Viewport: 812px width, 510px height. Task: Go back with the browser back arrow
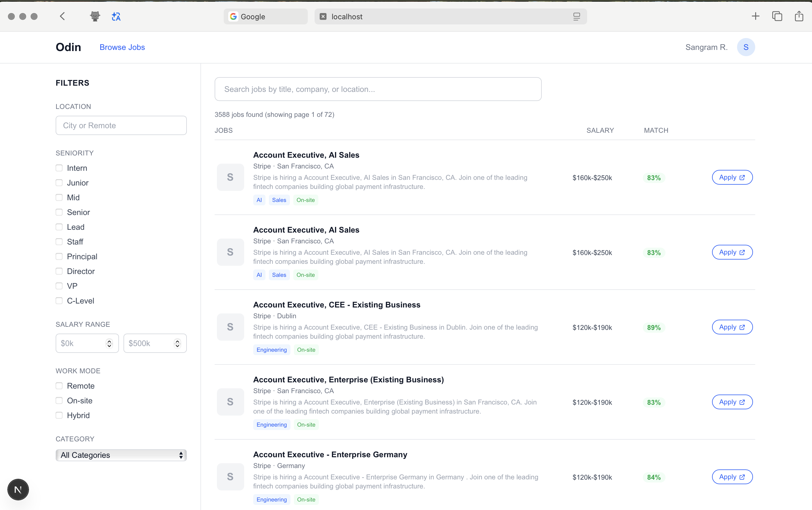[x=62, y=16]
